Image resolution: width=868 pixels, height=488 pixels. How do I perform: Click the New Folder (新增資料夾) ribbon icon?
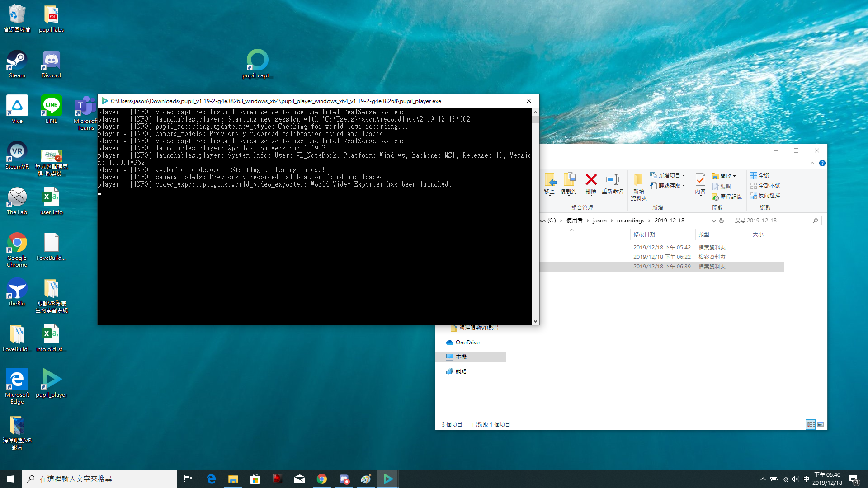(639, 187)
